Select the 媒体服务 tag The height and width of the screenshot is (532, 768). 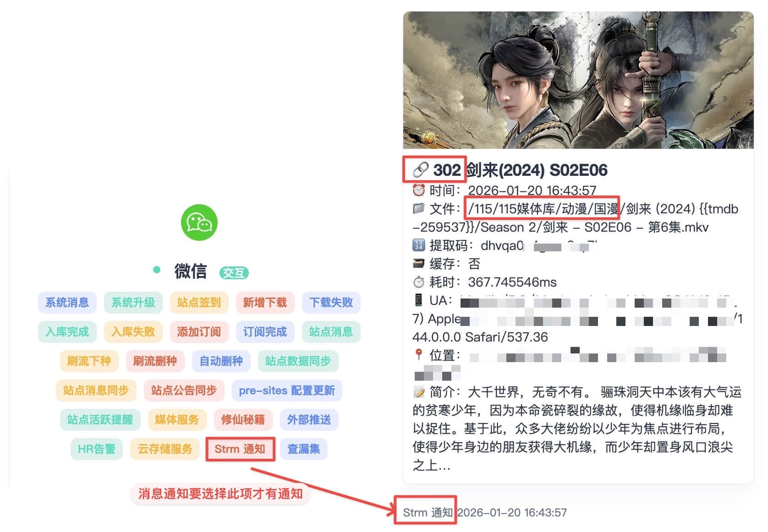click(x=177, y=420)
